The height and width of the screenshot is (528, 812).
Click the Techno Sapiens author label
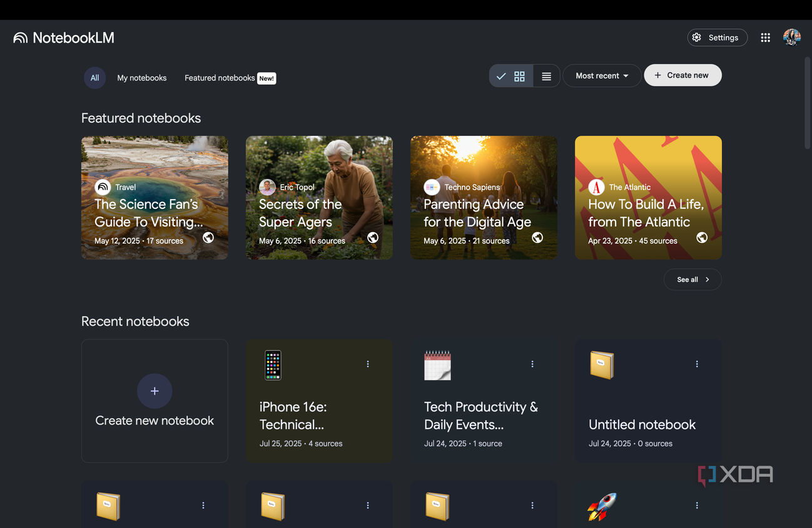tap(472, 187)
